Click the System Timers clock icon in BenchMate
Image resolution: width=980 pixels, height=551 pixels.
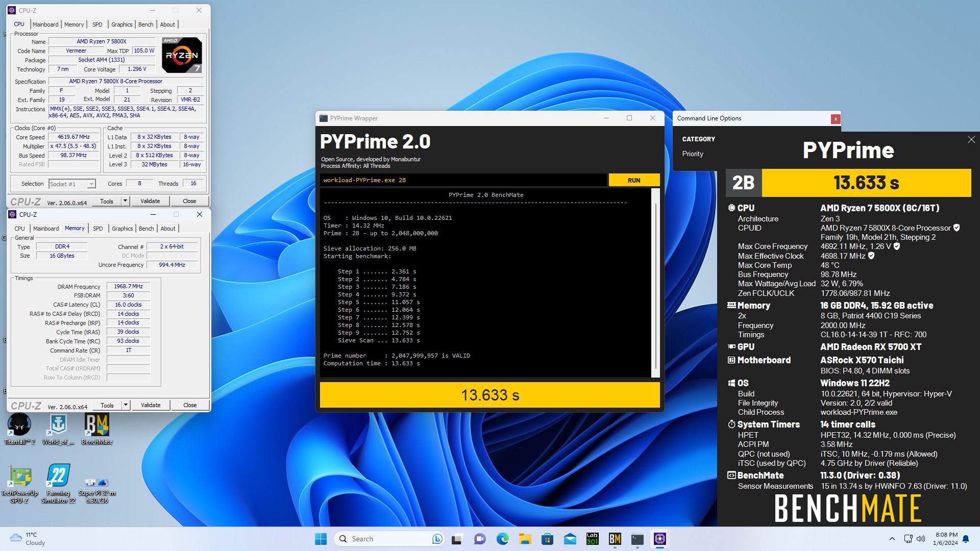pyautogui.click(x=731, y=424)
